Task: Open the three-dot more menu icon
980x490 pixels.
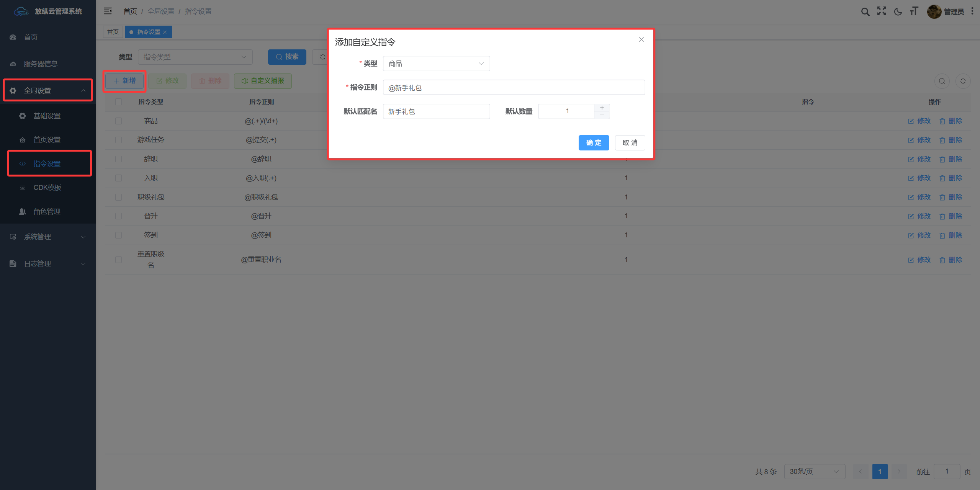Action: tap(972, 11)
